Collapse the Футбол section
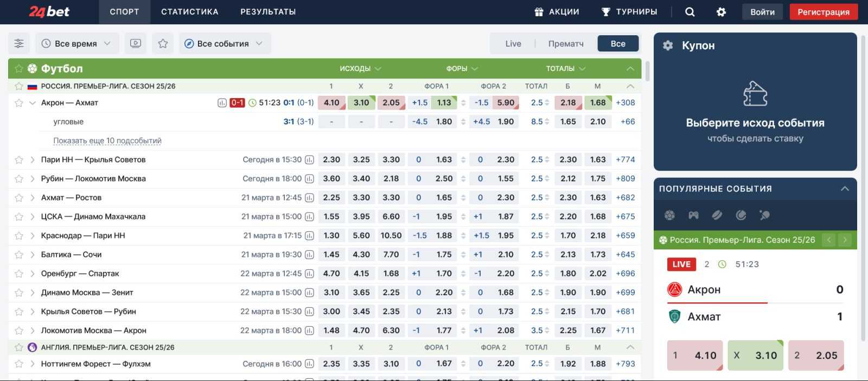This screenshot has height=381, width=868. coord(630,68)
